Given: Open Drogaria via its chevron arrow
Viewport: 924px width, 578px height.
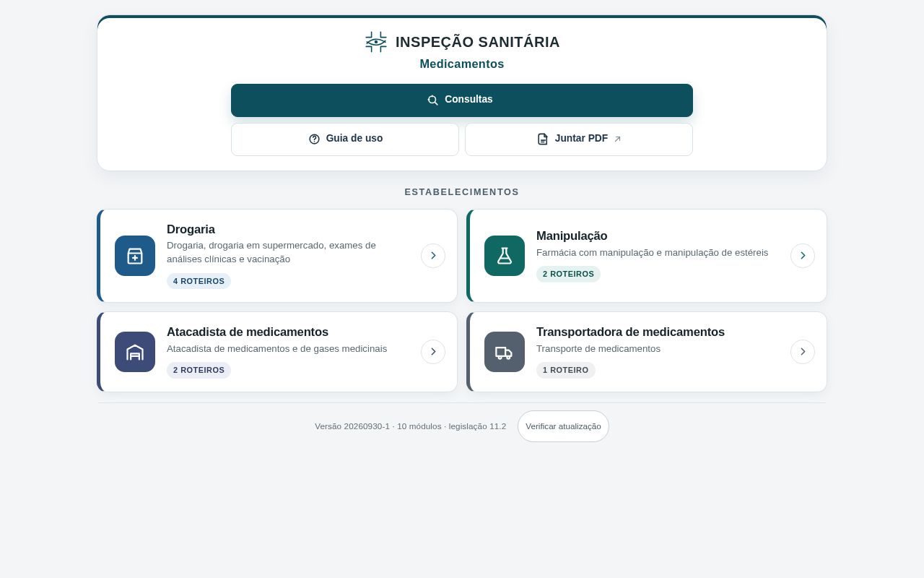Looking at the screenshot, I should point(433,256).
